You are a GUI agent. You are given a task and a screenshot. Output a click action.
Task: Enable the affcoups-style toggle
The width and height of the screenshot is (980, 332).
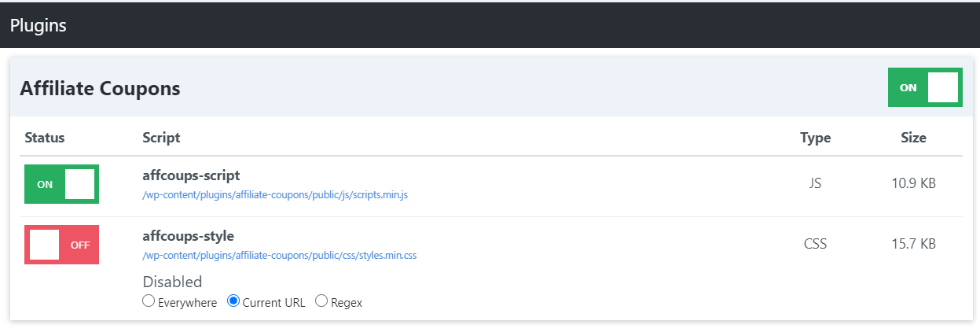pyautogui.click(x=61, y=245)
